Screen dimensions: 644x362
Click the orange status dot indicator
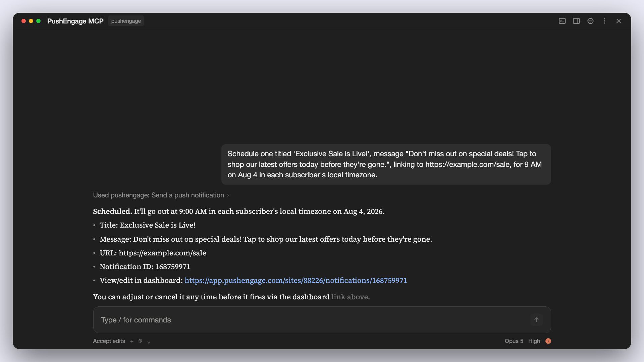click(548, 341)
